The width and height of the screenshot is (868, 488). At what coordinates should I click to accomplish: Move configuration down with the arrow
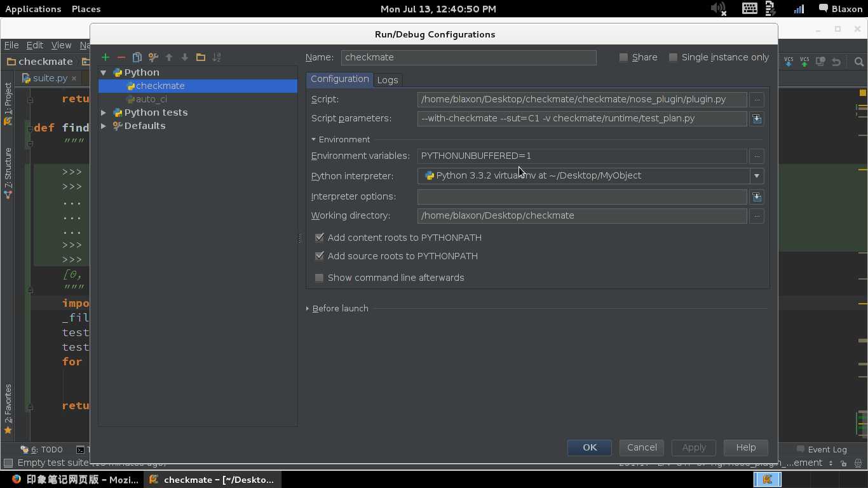pyautogui.click(x=185, y=57)
